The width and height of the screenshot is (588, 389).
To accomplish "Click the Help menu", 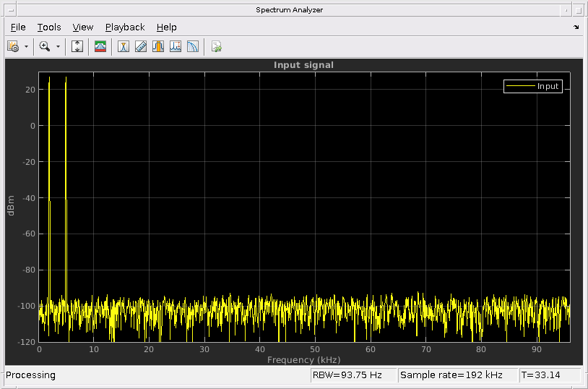I will 166,27.
